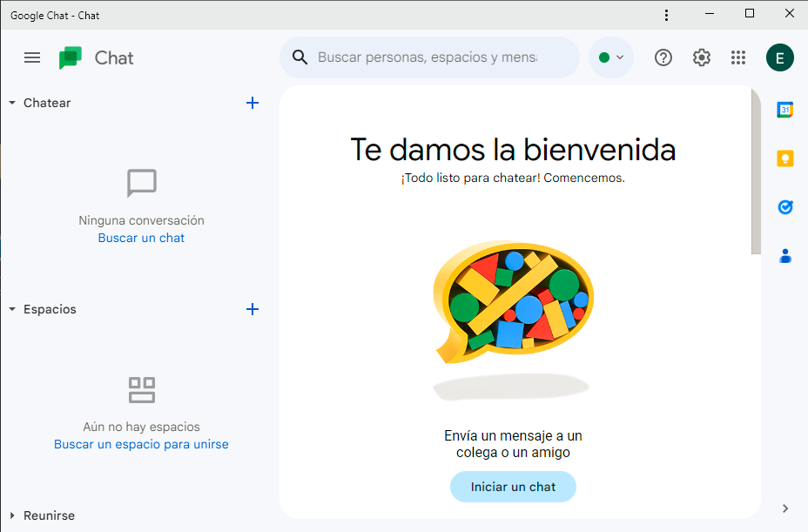Click the Iniciar un chat button
This screenshot has height=532, width=808.
(513, 487)
